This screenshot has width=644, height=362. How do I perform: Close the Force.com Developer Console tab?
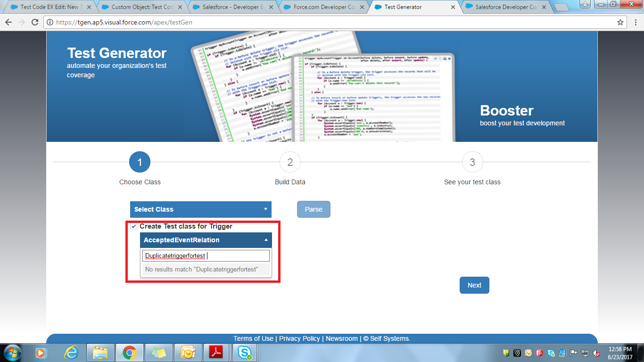[362, 8]
